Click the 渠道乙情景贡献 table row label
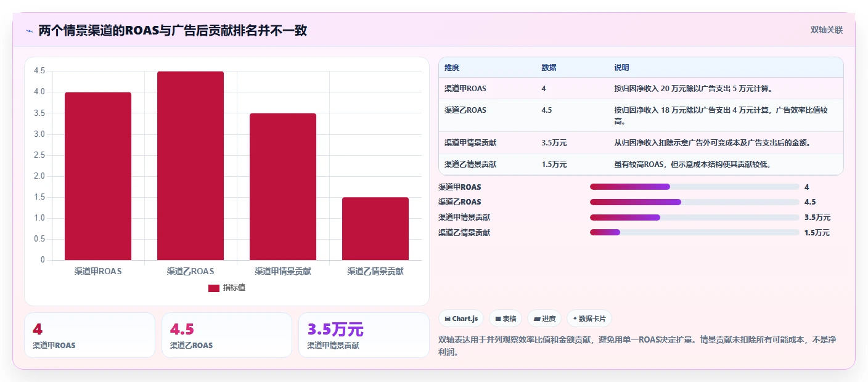868x382 pixels. coord(470,165)
